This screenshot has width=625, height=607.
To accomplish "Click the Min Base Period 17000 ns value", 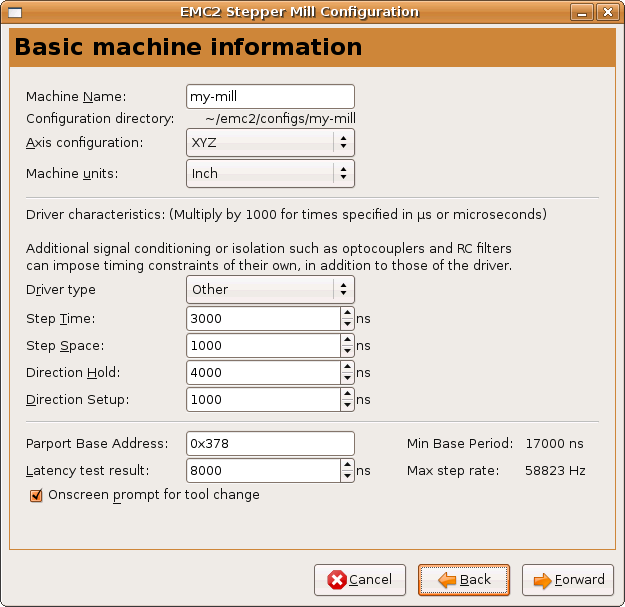I will coord(554,444).
